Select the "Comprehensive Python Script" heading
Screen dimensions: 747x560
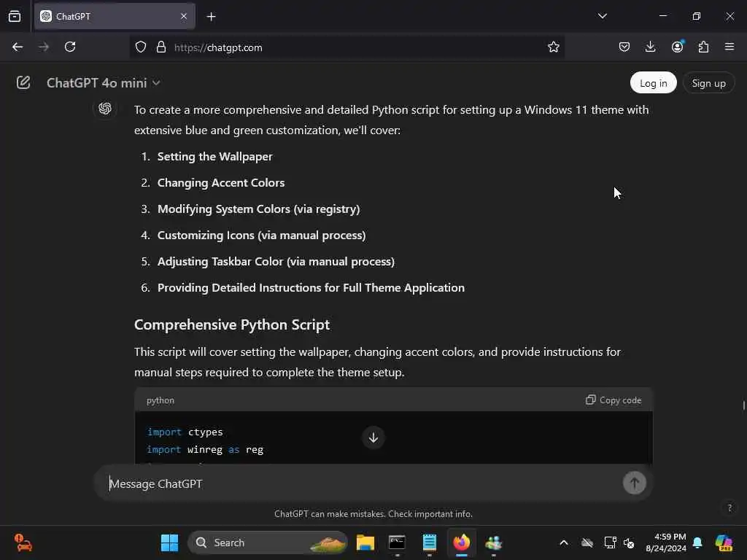coord(232,324)
